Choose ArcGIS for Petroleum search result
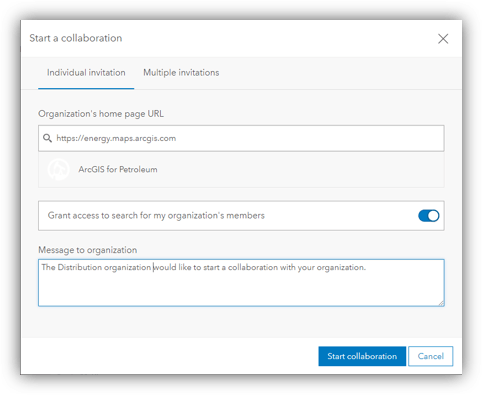 (241, 169)
